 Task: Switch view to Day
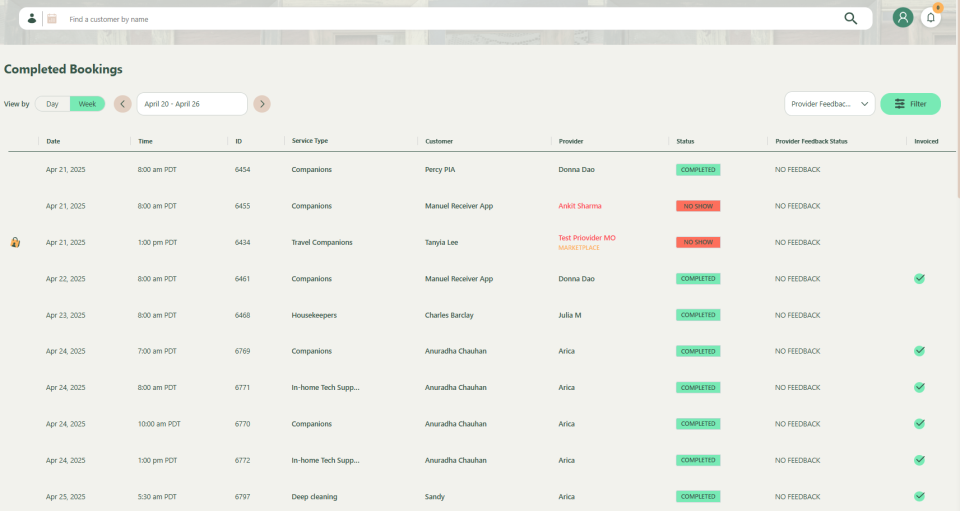52,104
